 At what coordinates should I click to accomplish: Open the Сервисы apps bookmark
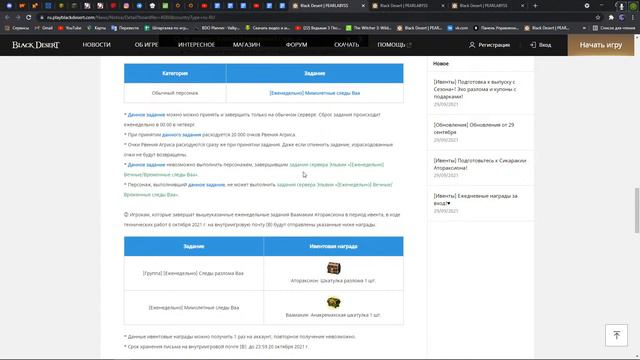pos(17,28)
